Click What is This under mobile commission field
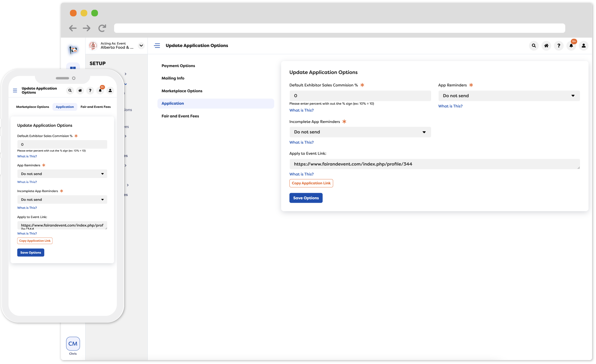This screenshot has height=364, width=596. [x=27, y=156]
